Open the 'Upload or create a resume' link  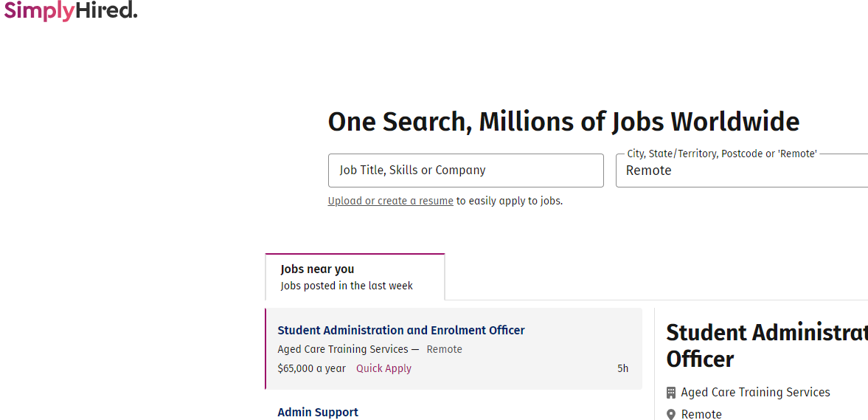click(390, 201)
